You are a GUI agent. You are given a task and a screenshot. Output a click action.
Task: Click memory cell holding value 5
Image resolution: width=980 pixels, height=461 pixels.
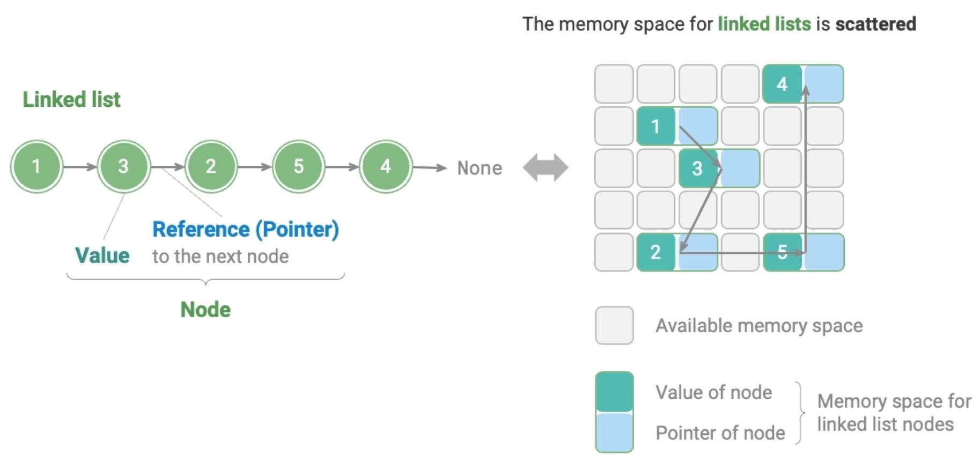[x=782, y=252]
